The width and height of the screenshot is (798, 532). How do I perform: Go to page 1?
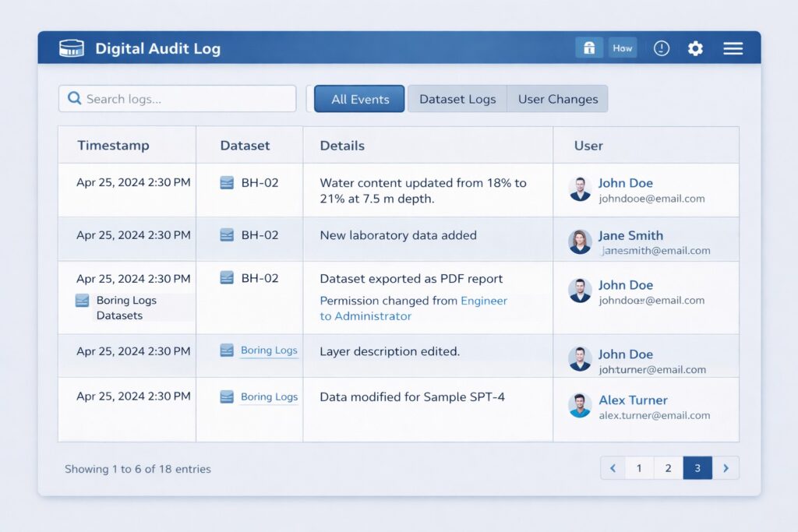tap(639, 468)
